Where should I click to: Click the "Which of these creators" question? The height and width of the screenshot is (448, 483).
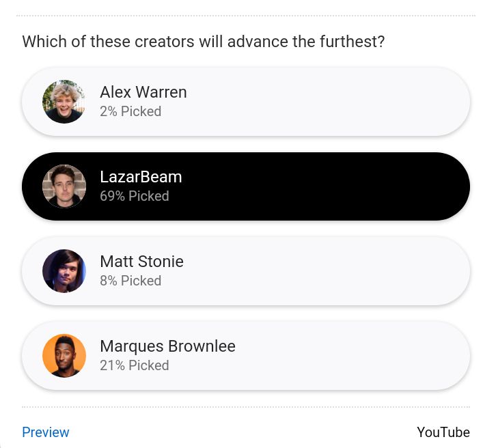pos(204,42)
